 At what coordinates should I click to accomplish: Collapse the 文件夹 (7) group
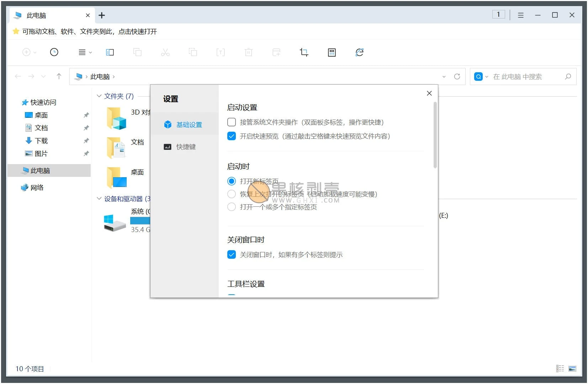[99, 96]
